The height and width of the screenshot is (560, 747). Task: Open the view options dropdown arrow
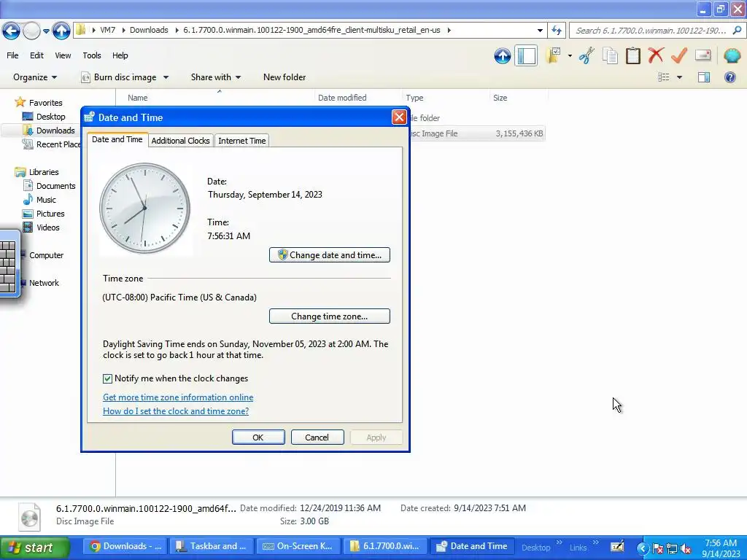680,77
